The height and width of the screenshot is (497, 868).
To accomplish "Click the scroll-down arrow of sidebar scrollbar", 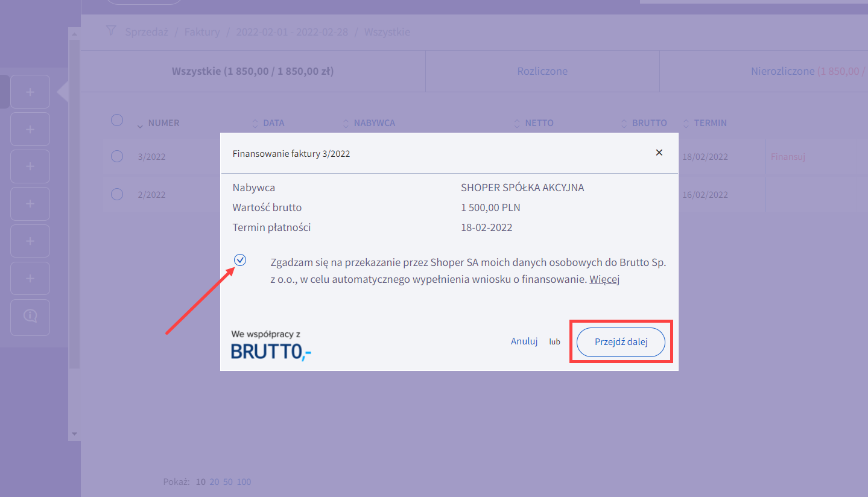I will [x=74, y=434].
